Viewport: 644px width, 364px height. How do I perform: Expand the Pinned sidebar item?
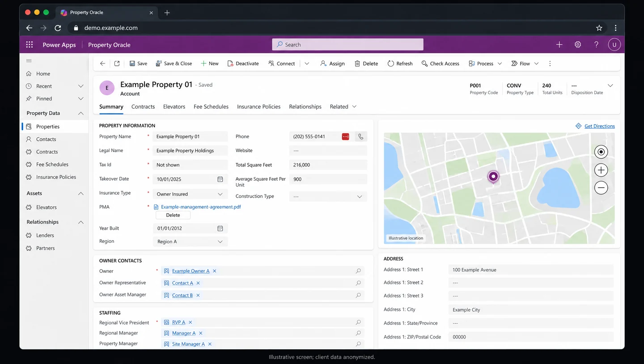(80, 99)
